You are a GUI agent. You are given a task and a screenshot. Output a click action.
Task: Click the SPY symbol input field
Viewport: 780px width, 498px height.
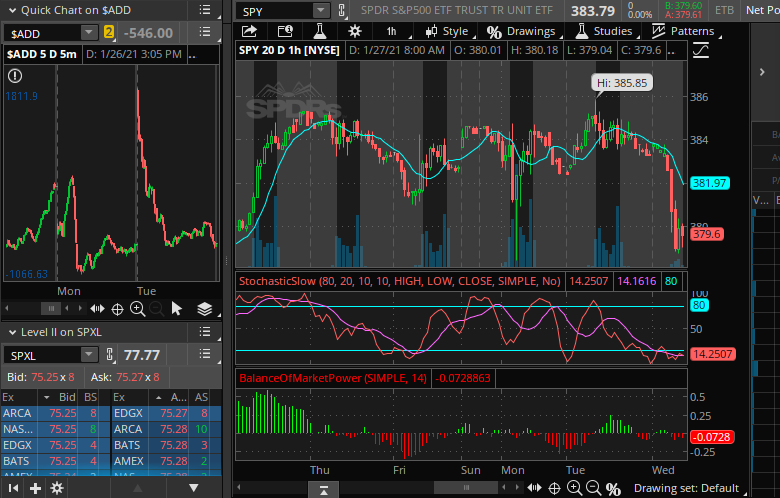pyautogui.click(x=276, y=11)
